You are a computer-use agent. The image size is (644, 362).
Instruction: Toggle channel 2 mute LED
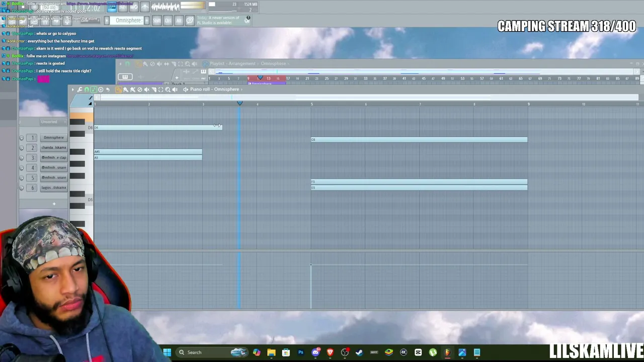click(22, 148)
